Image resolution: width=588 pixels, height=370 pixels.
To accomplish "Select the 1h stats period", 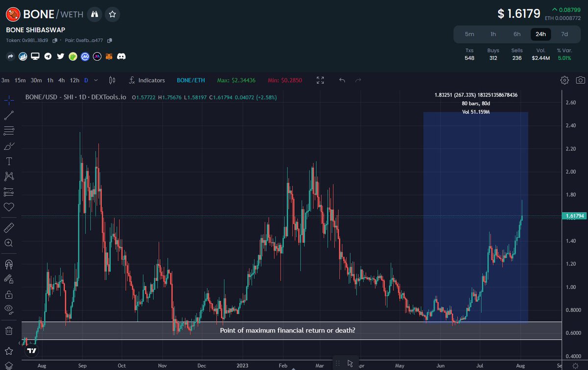I will tap(493, 34).
